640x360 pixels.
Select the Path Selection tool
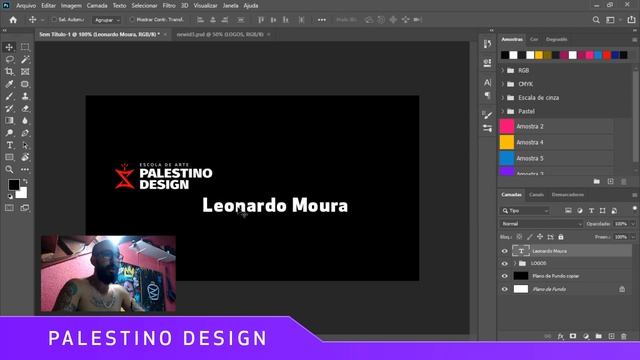25,145
